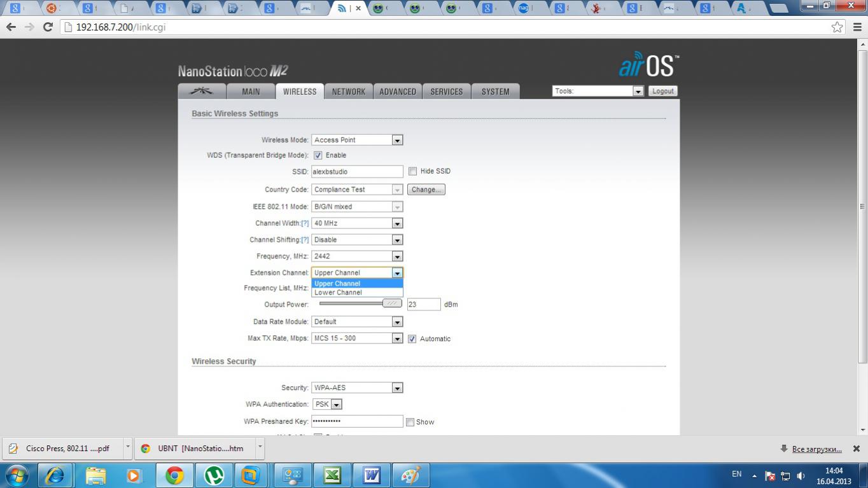
Task: Toggle the Automatic TX rate checkbox
Action: (x=412, y=338)
